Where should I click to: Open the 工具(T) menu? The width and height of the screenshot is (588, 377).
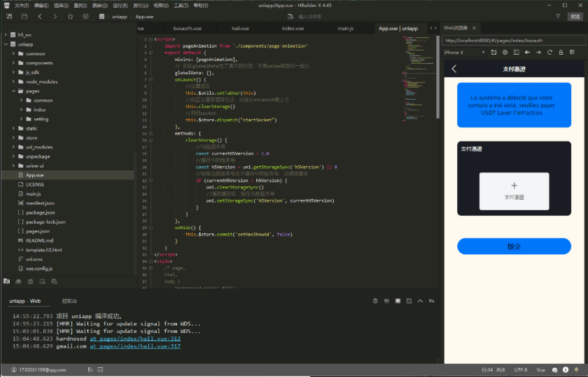click(x=181, y=6)
